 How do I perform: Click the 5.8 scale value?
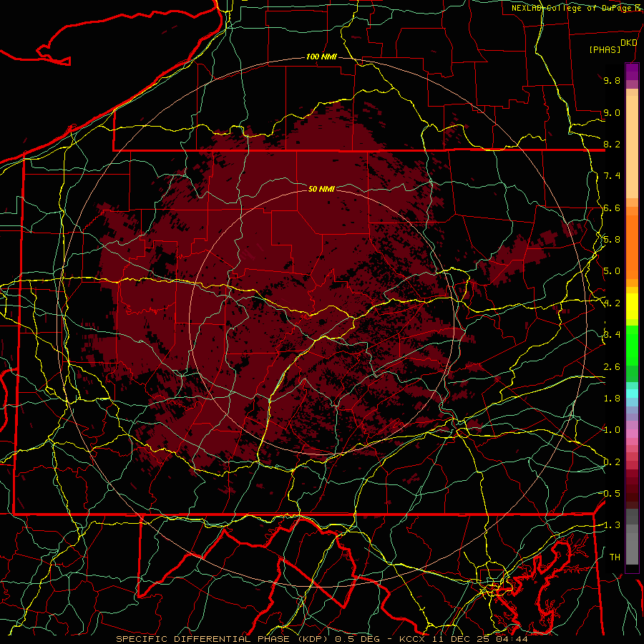(x=612, y=240)
